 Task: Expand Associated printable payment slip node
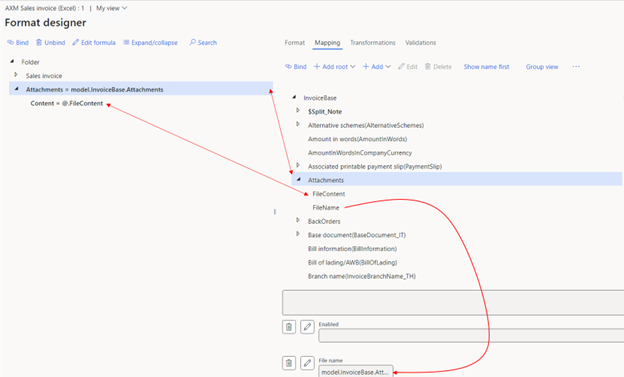(298, 165)
